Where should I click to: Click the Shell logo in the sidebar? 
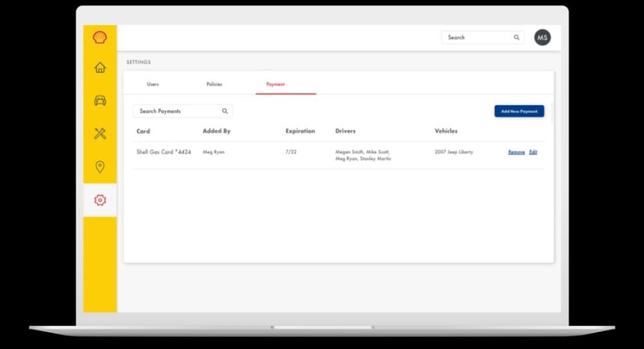[100, 37]
